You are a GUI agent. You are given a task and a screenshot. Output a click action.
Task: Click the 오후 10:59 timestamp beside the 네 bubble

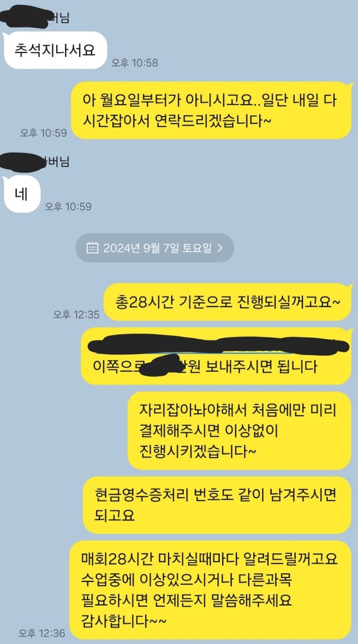point(68,207)
